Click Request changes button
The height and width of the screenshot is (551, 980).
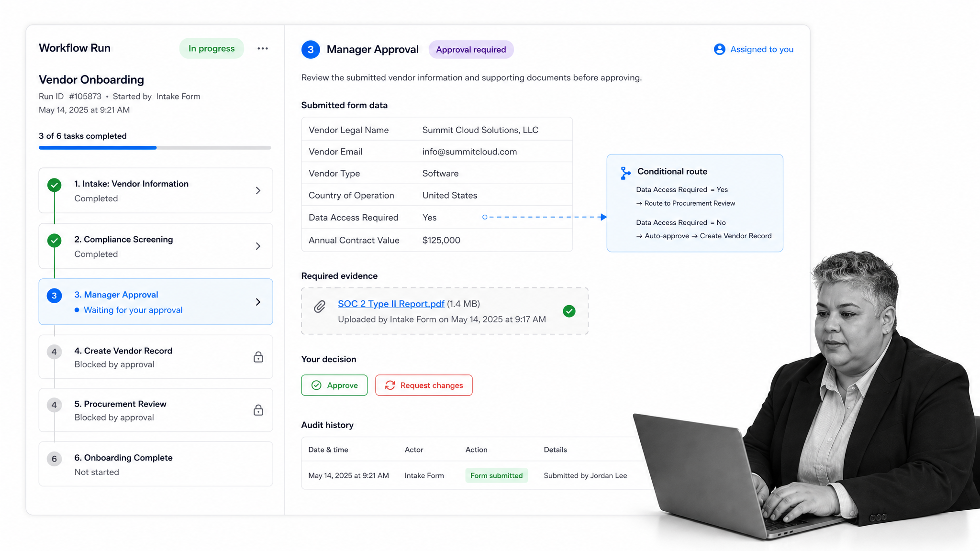[423, 385]
